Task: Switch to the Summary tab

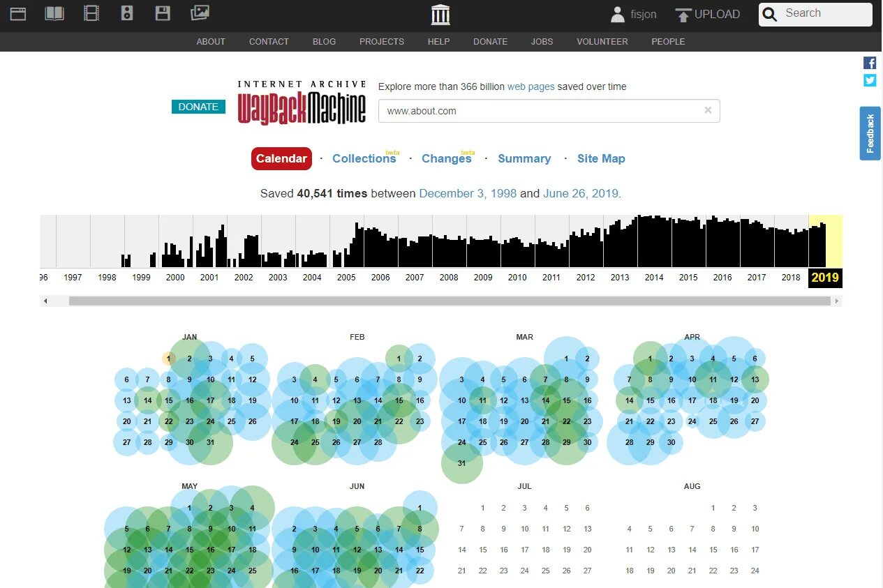Action: 524,158
